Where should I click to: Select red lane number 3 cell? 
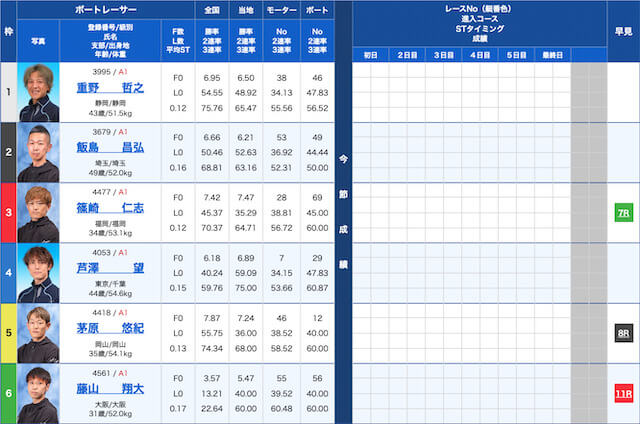pos(9,213)
